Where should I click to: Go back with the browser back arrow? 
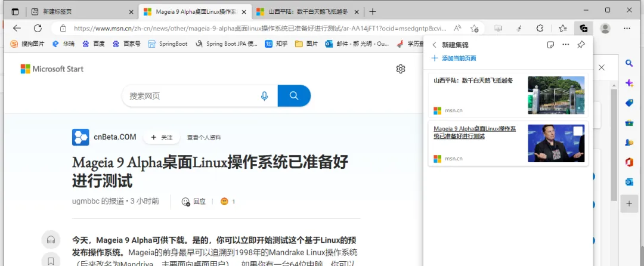coord(17,28)
